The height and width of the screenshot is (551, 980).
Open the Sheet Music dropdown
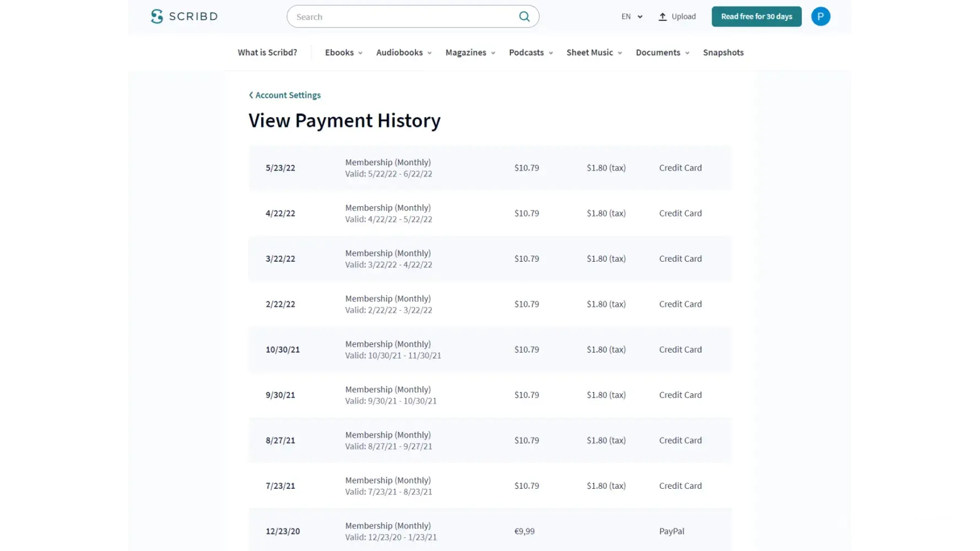(x=594, y=52)
